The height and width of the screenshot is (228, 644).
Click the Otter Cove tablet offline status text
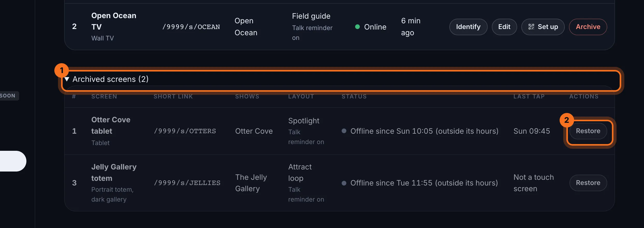(425, 131)
